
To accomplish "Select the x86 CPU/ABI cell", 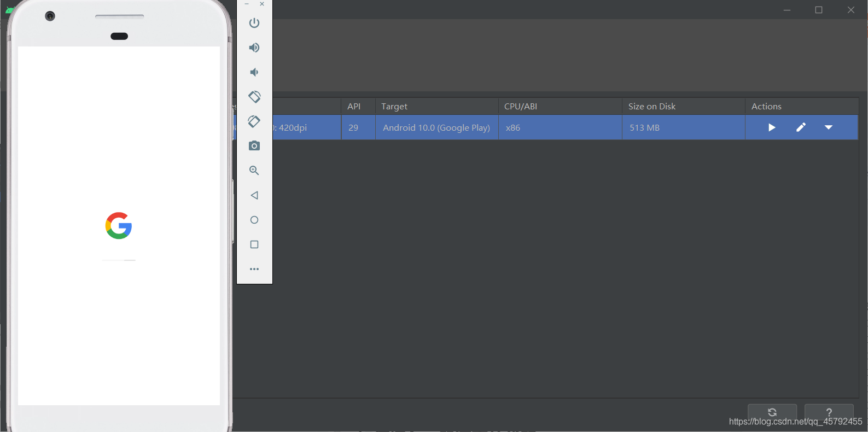I will coord(560,127).
